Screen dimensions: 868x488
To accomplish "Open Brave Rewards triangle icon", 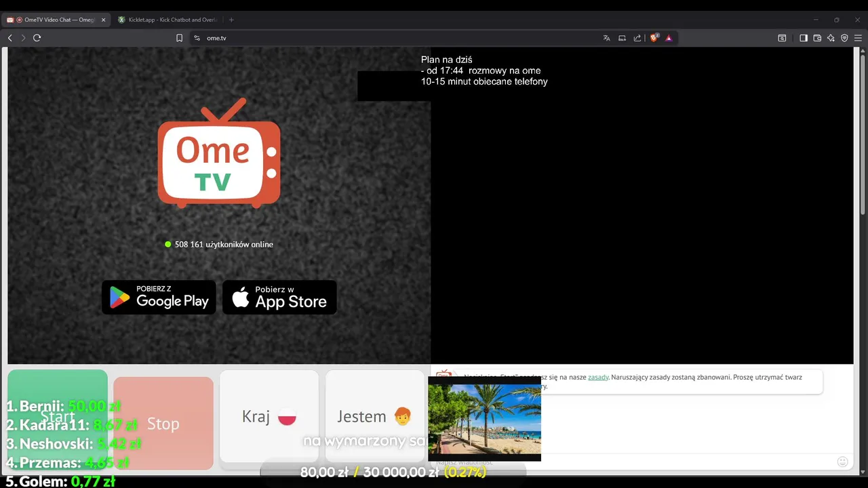I will tap(669, 38).
